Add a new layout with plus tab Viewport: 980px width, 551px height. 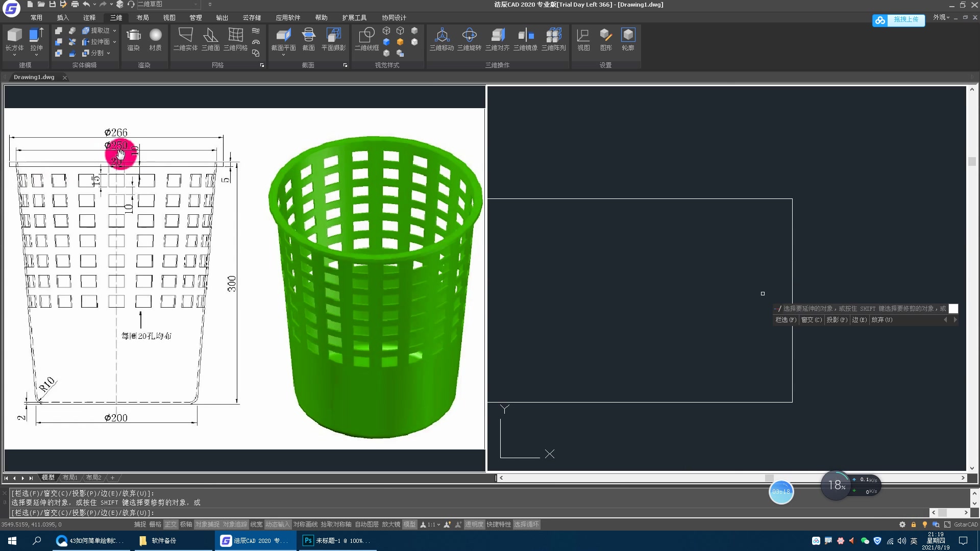pos(112,478)
